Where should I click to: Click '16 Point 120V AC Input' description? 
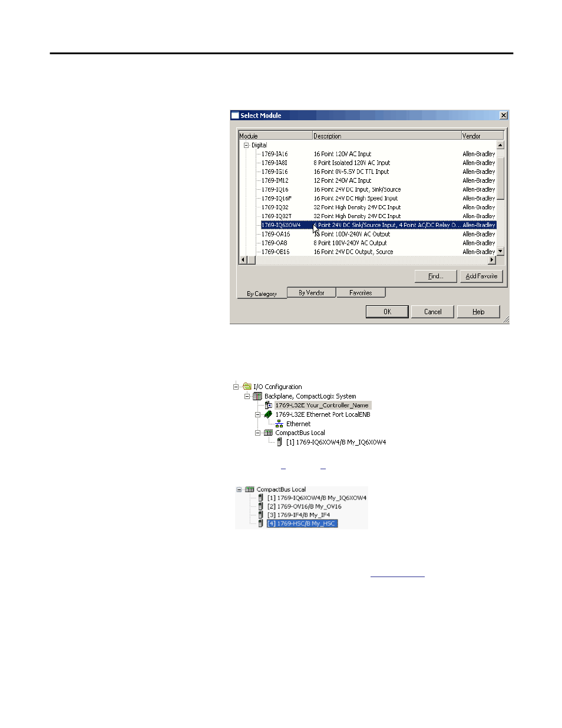click(x=342, y=154)
